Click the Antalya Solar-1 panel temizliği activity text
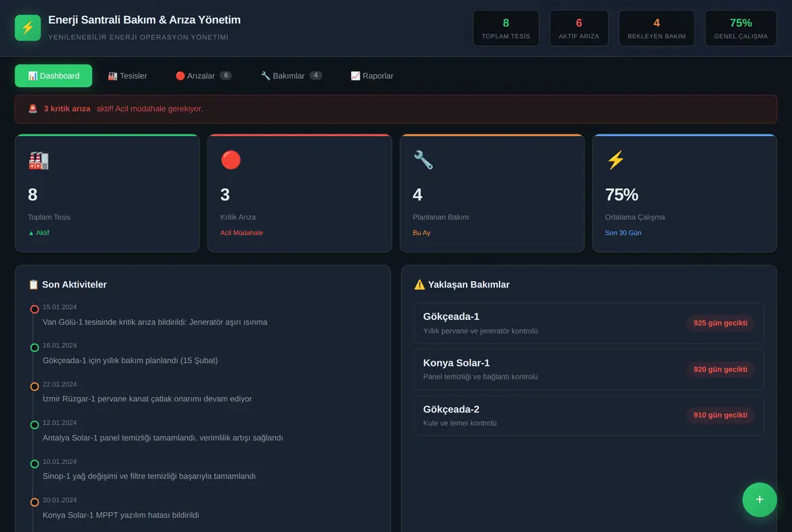 [x=163, y=438]
